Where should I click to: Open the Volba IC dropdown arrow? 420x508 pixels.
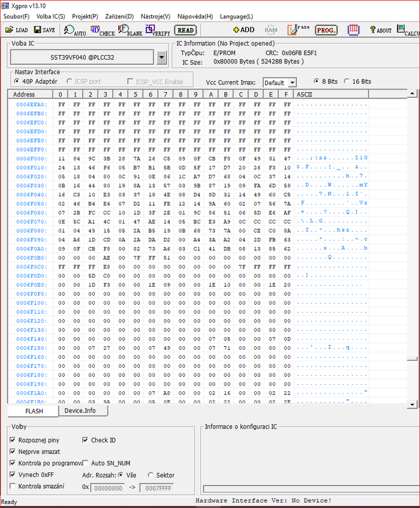161,58
